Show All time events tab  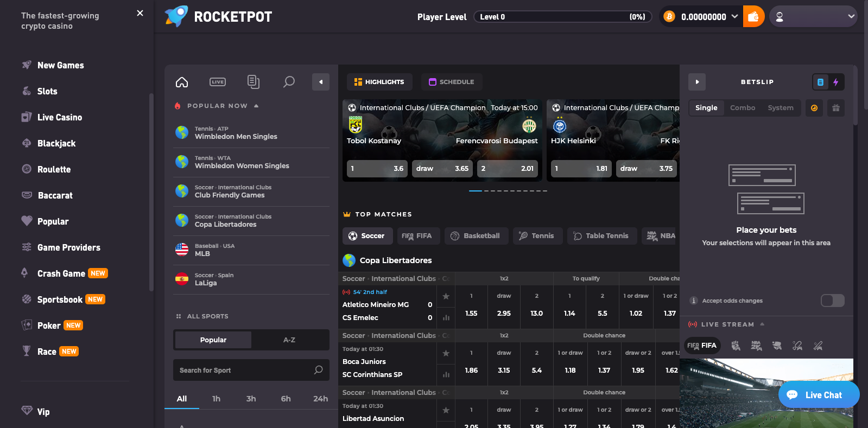(x=182, y=399)
